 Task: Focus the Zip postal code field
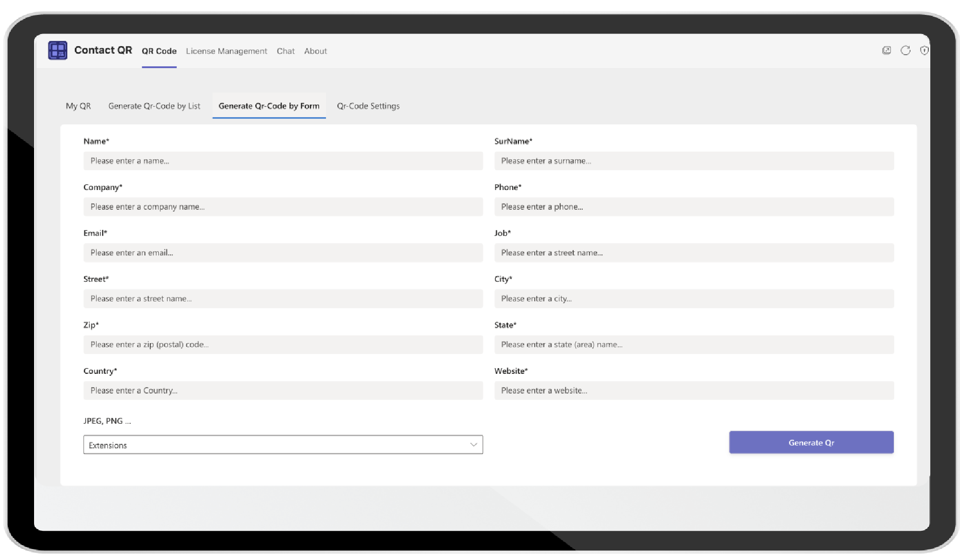click(283, 345)
